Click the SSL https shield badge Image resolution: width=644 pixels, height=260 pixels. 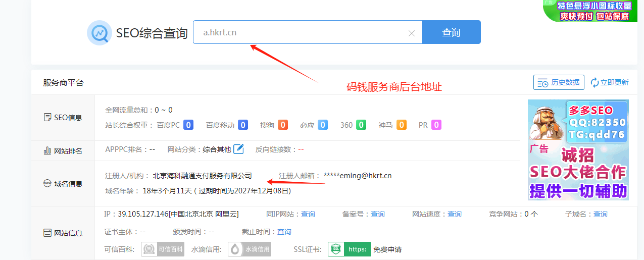click(350, 249)
